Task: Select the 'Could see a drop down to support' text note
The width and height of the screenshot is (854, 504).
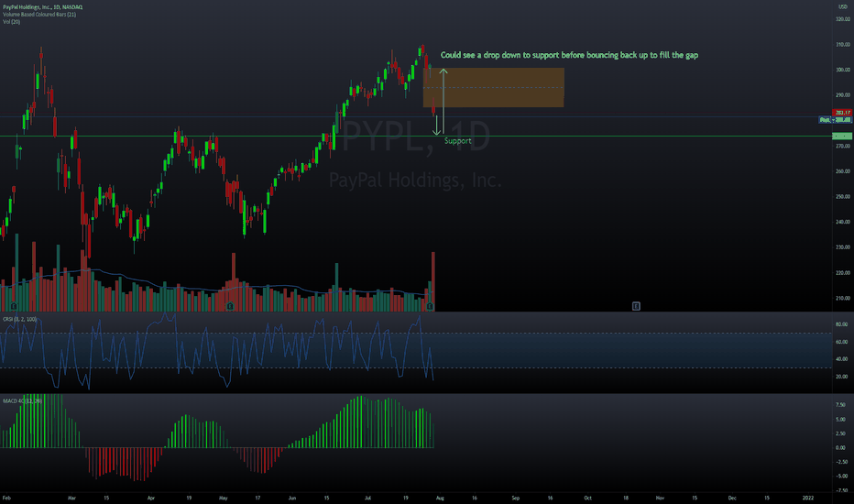Action: pyautogui.click(x=569, y=55)
